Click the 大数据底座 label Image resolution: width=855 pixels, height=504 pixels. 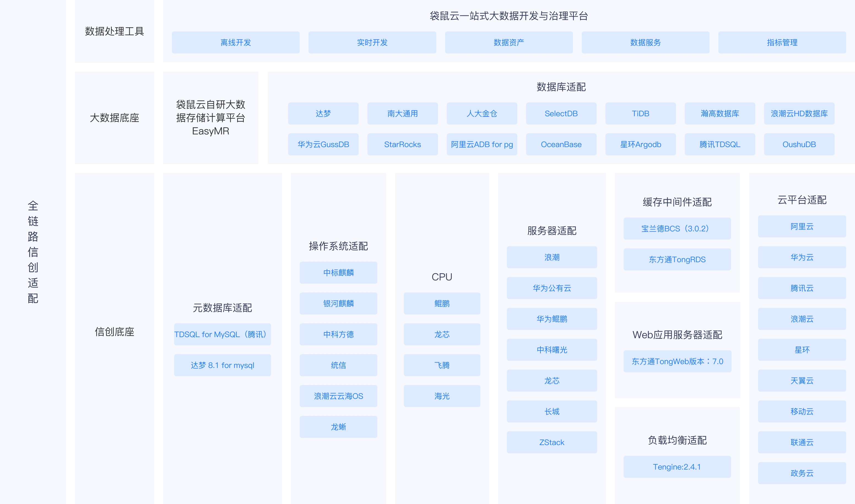pos(115,118)
